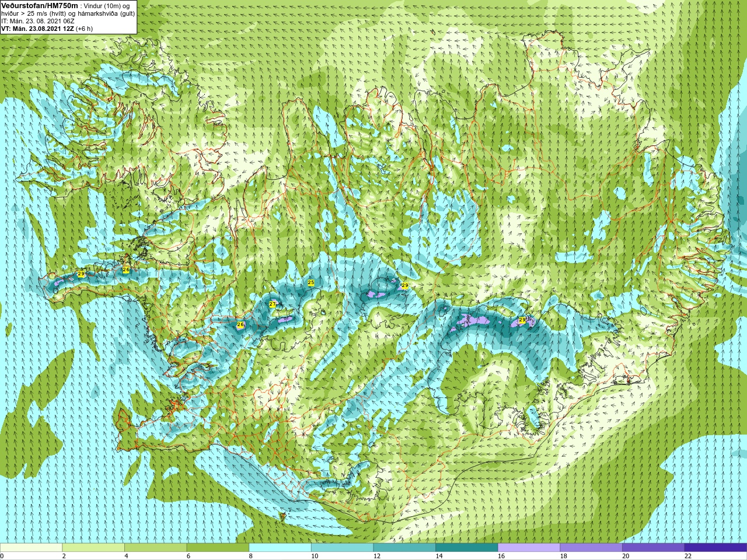Click the scale value 16
The height and width of the screenshot is (560, 747).
tap(501, 556)
